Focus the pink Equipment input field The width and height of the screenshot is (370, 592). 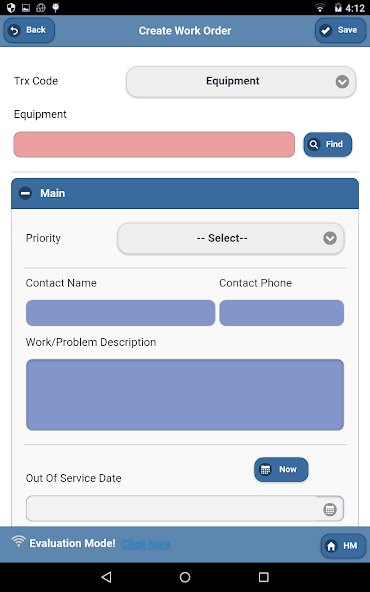coord(154,144)
